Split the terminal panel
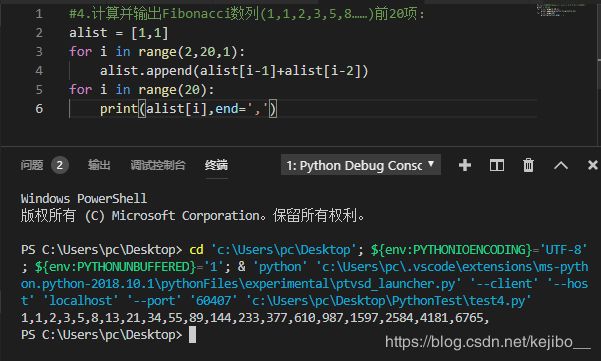This screenshot has height=361, width=601. click(497, 165)
